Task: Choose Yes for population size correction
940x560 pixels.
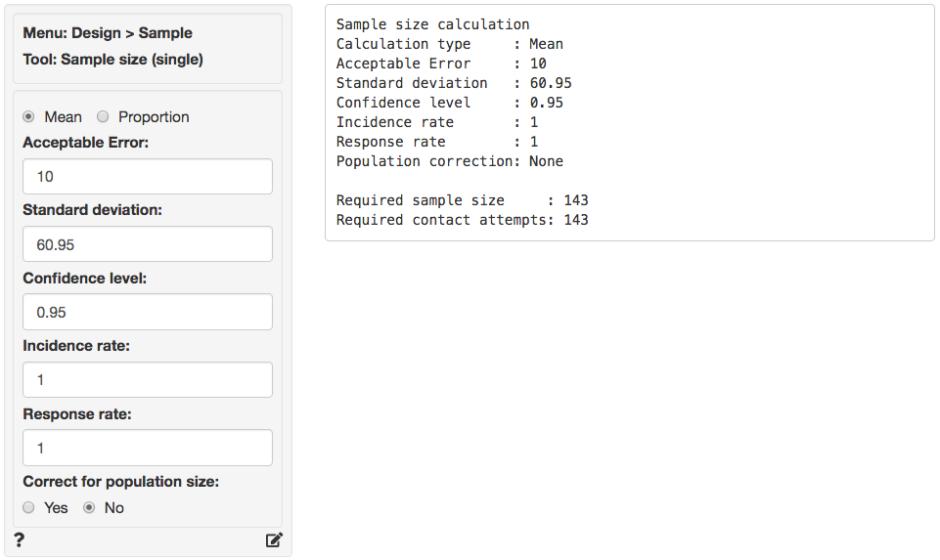Action: (28, 508)
